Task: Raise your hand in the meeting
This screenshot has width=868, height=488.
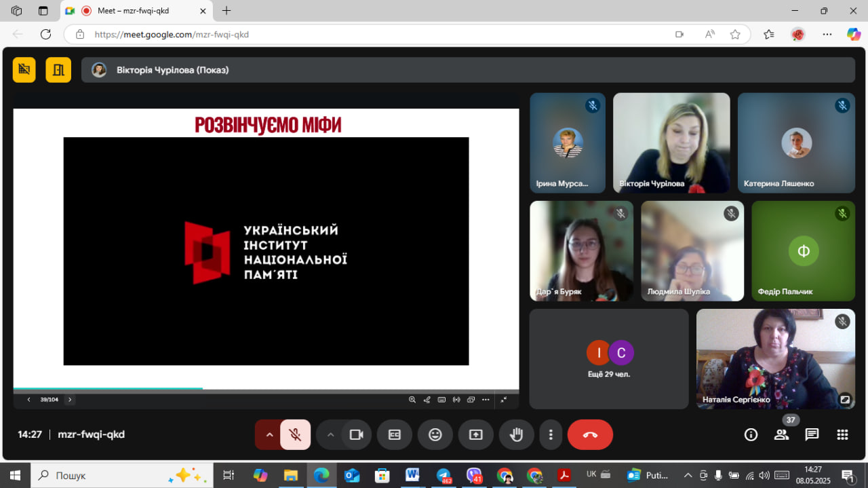Action: [x=517, y=434]
